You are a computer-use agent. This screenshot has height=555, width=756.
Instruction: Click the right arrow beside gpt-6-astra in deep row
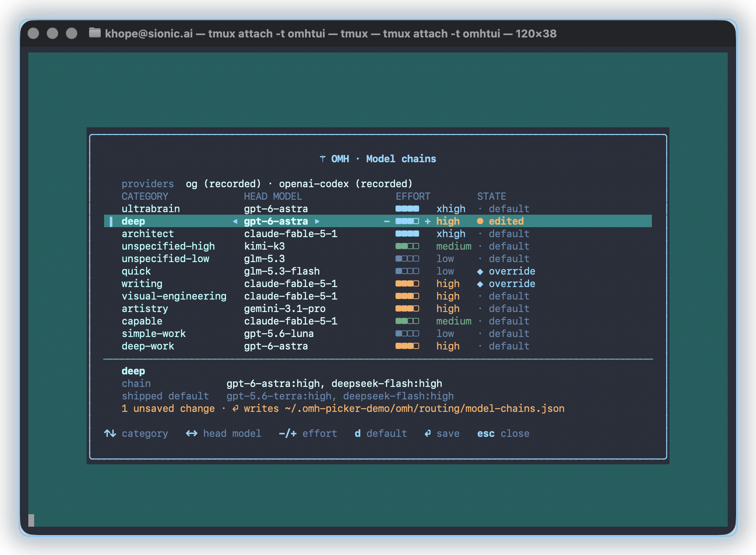317,221
